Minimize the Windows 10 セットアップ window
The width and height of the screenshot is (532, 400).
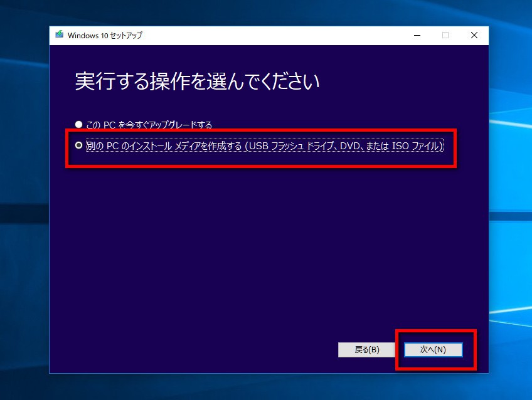pyautogui.click(x=417, y=35)
